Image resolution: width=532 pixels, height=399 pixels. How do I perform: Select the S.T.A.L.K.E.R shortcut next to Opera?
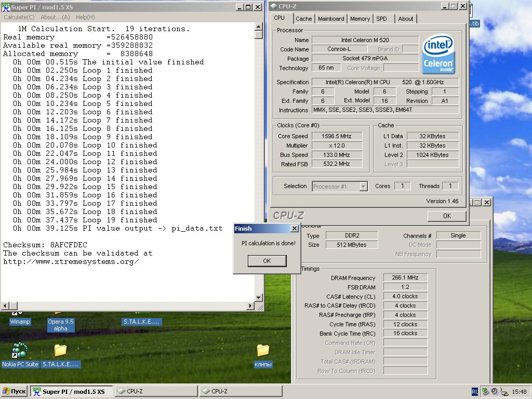tap(141, 322)
